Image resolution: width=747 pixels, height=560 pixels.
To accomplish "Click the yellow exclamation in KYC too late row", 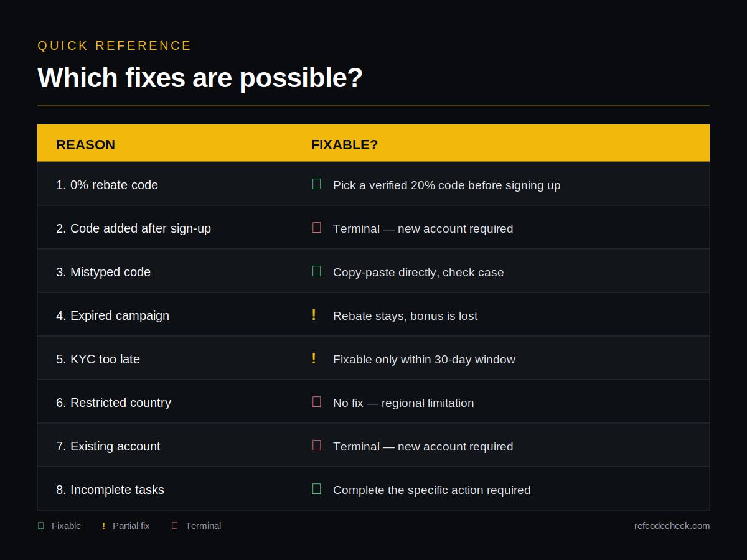I will (x=314, y=358).
